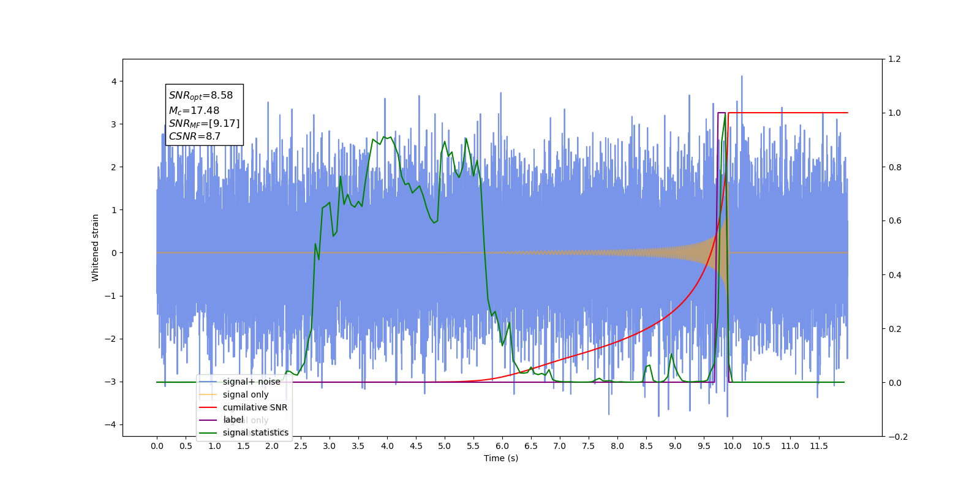
Task: Click the 'Time (s)' x-axis label
Action: click(501, 458)
